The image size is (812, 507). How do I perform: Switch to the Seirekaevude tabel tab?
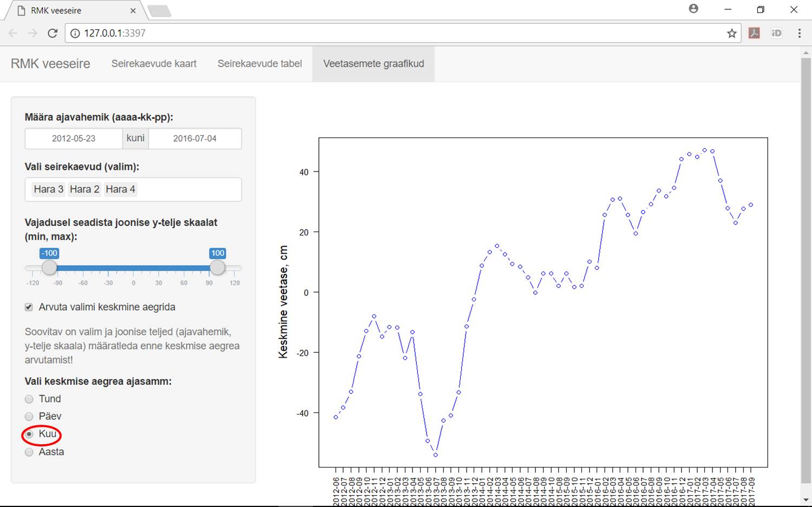coord(259,64)
